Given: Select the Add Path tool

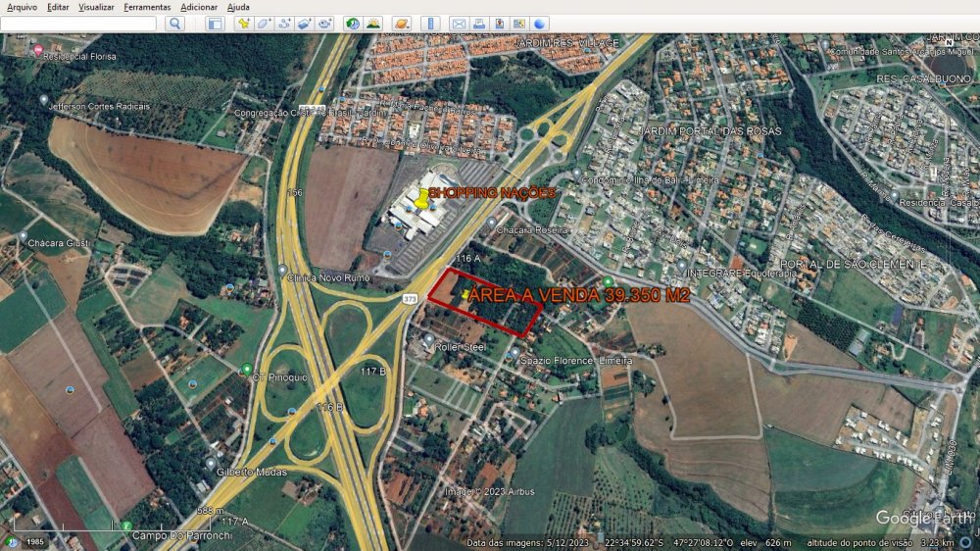Looking at the screenshot, I should click(284, 24).
